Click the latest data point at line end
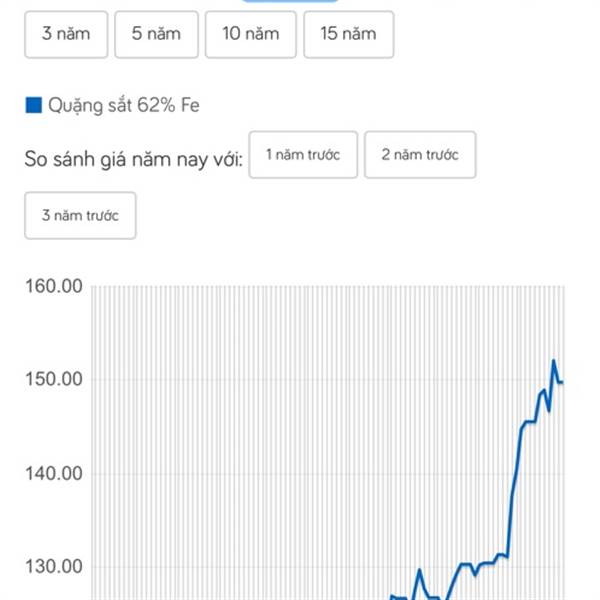 pyautogui.click(x=561, y=382)
